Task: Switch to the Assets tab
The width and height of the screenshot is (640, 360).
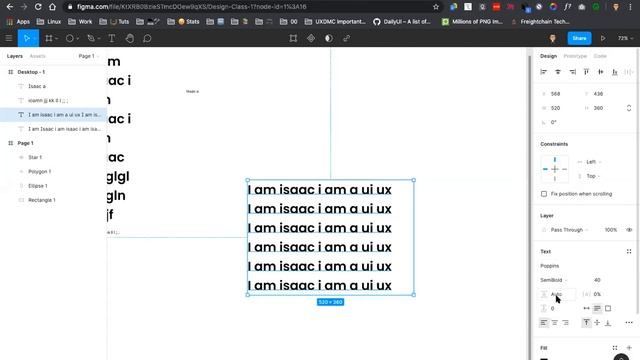Action: pyautogui.click(x=38, y=56)
